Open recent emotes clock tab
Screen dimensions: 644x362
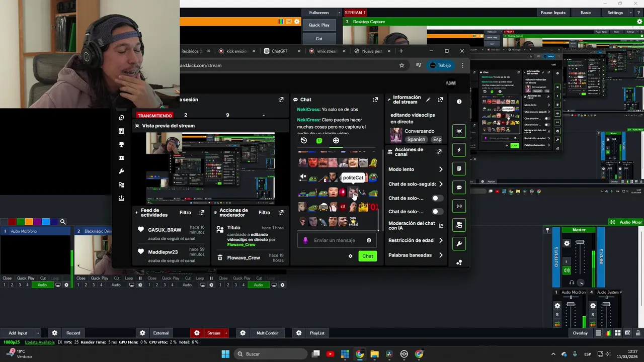[303, 141]
